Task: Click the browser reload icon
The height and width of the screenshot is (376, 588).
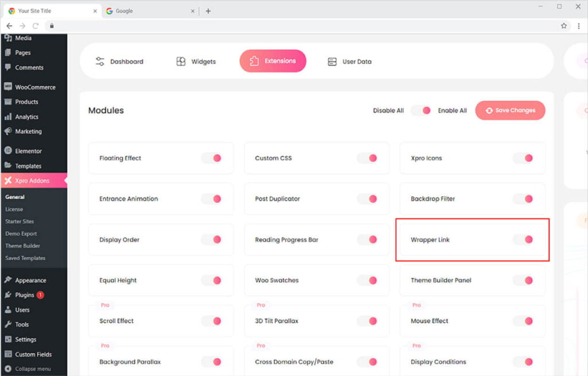Action: (36, 26)
